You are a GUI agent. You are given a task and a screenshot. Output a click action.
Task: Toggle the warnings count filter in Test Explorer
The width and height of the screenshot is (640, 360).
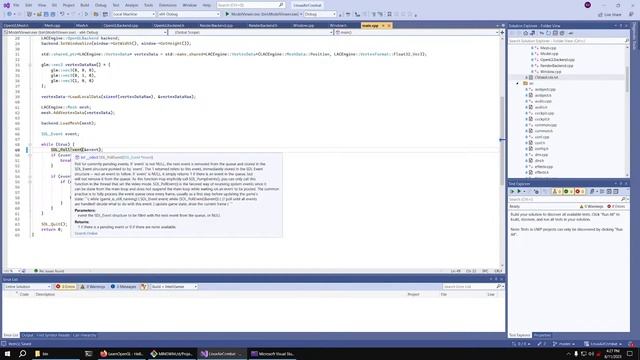coord(592,207)
